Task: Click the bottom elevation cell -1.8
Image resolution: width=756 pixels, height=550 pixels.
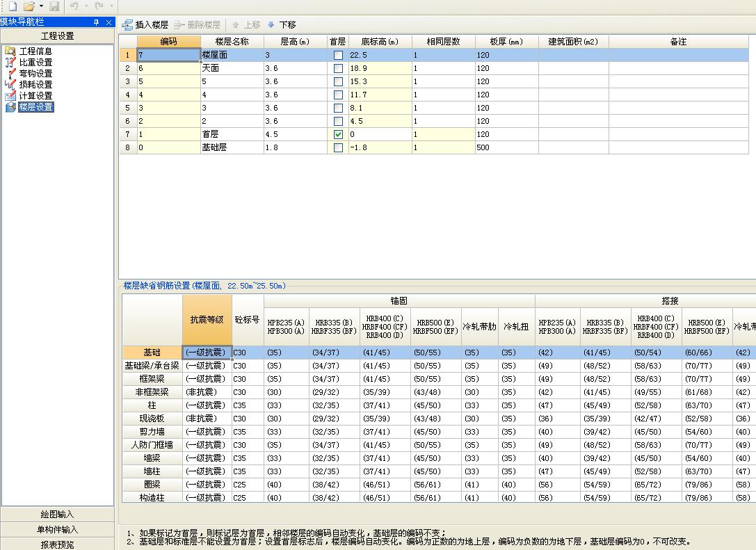Action: (x=380, y=147)
